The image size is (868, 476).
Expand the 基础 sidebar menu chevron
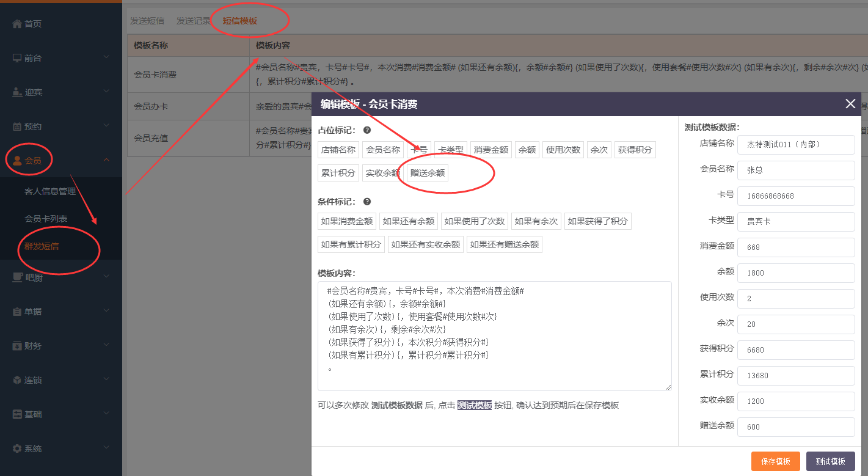pos(106,414)
